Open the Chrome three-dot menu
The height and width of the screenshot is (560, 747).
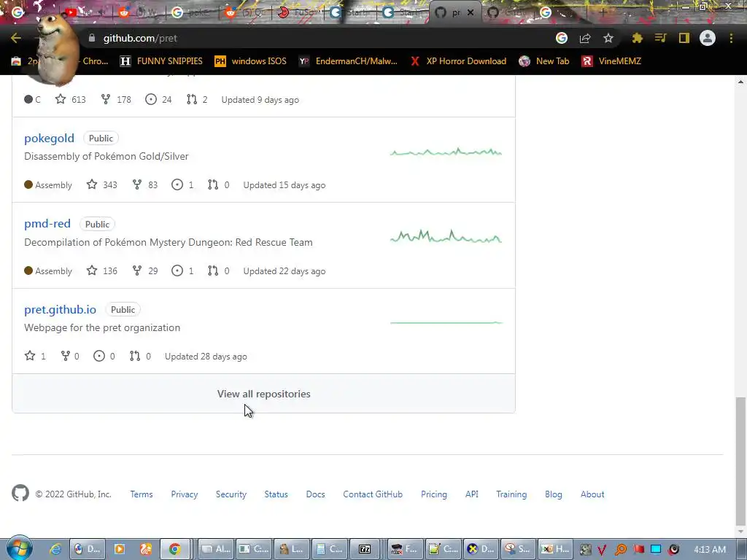click(731, 38)
